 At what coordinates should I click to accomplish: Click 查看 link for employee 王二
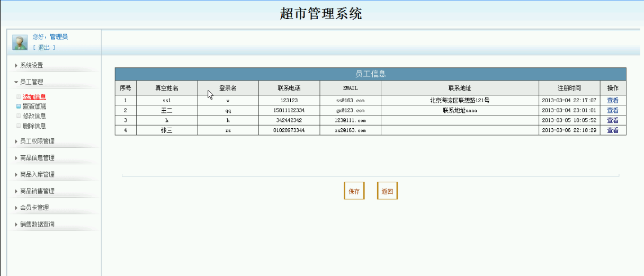point(613,110)
